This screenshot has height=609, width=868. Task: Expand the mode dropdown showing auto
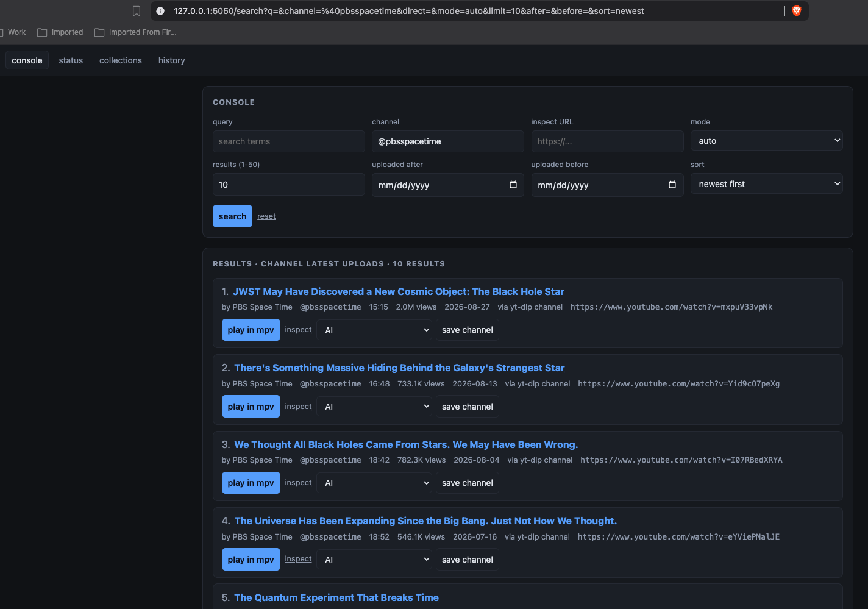click(767, 141)
